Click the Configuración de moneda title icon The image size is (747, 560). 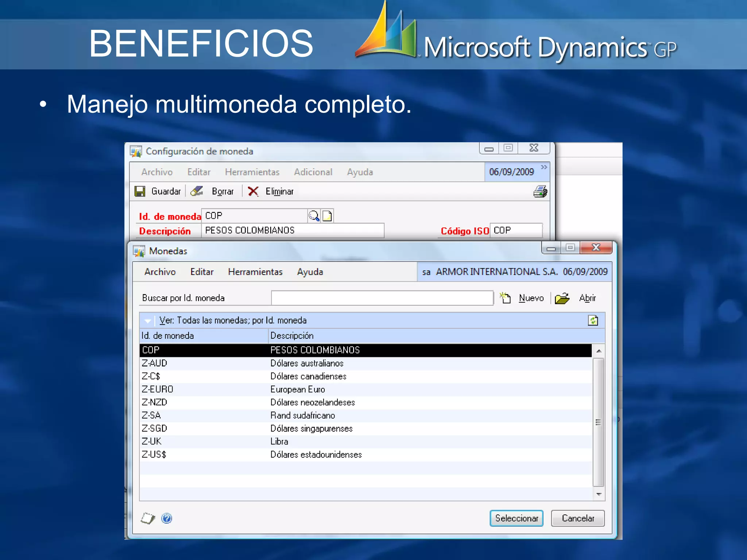(136, 151)
